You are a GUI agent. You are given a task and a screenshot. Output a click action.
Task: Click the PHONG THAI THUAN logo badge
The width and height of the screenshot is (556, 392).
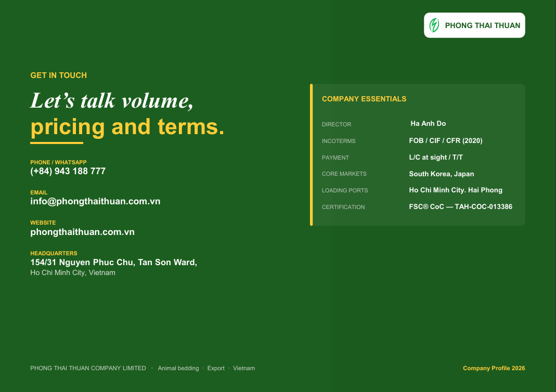click(x=474, y=25)
